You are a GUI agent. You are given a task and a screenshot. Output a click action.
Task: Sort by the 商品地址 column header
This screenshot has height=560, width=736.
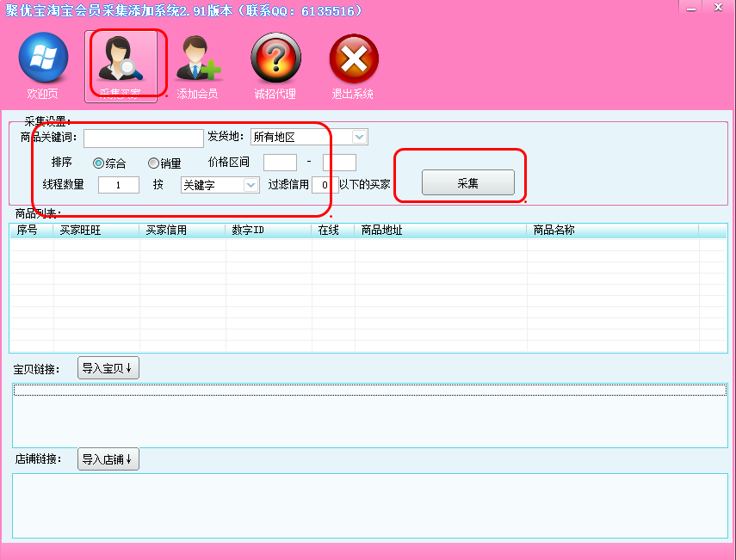(x=440, y=231)
